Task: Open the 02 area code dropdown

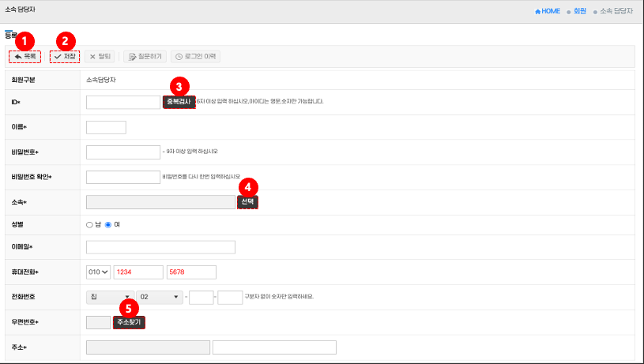Action: click(x=160, y=297)
